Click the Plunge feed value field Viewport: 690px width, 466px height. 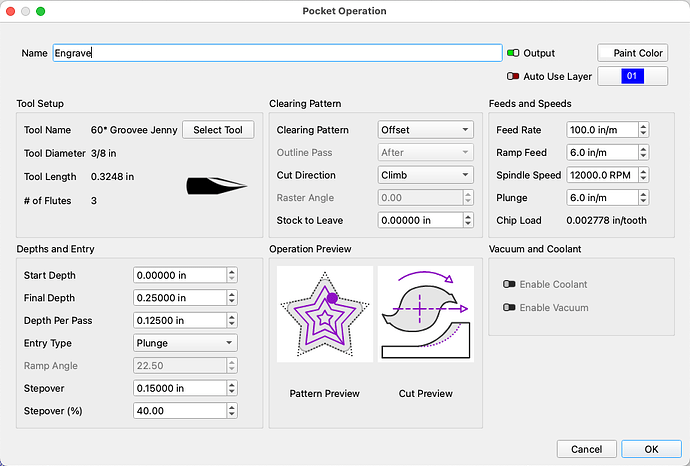(602, 198)
